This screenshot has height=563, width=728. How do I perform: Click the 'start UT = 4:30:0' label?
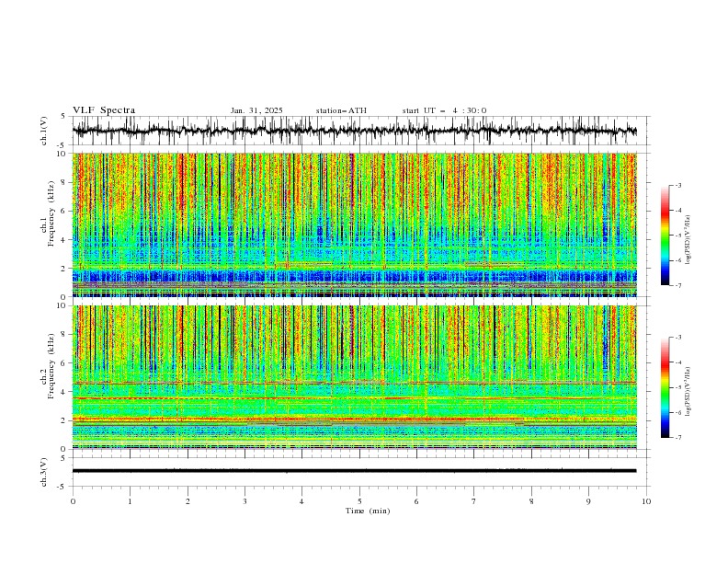pyautogui.click(x=444, y=110)
